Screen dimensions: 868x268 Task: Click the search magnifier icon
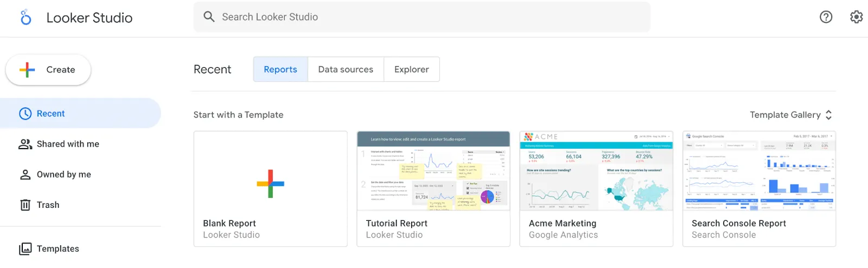click(x=209, y=17)
